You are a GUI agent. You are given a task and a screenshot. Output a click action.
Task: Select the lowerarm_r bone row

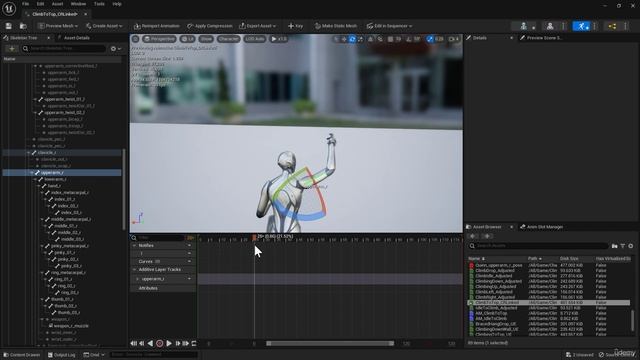coord(62,179)
